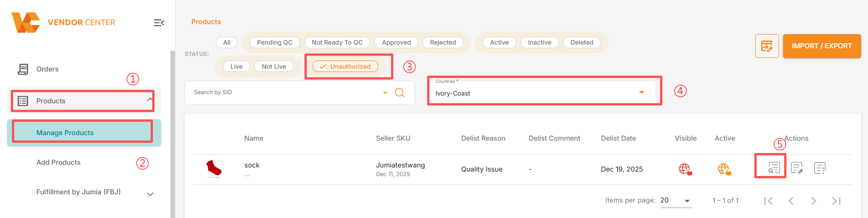Click the sock product thumbnail
This screenshot has width=868, height=218.
tap(214, 168)
